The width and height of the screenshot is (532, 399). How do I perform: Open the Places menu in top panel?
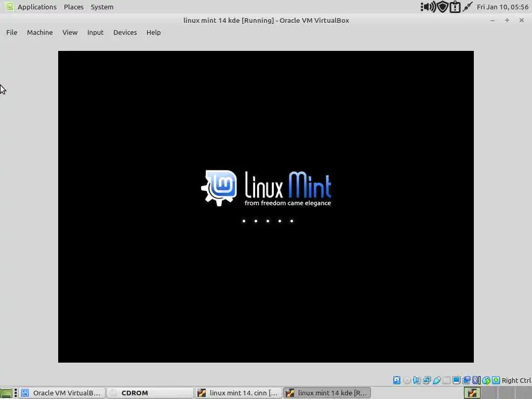[74, 7]
